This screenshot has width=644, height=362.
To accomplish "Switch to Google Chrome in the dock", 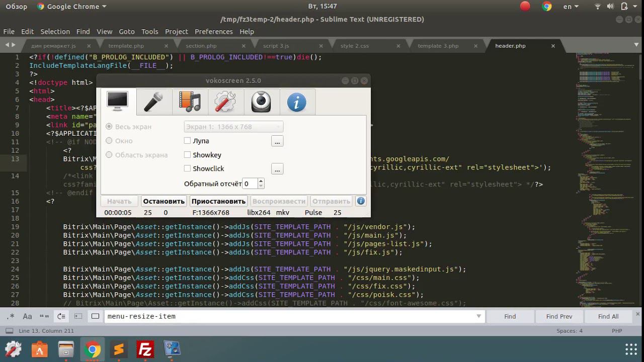I will tap(92, 349).
